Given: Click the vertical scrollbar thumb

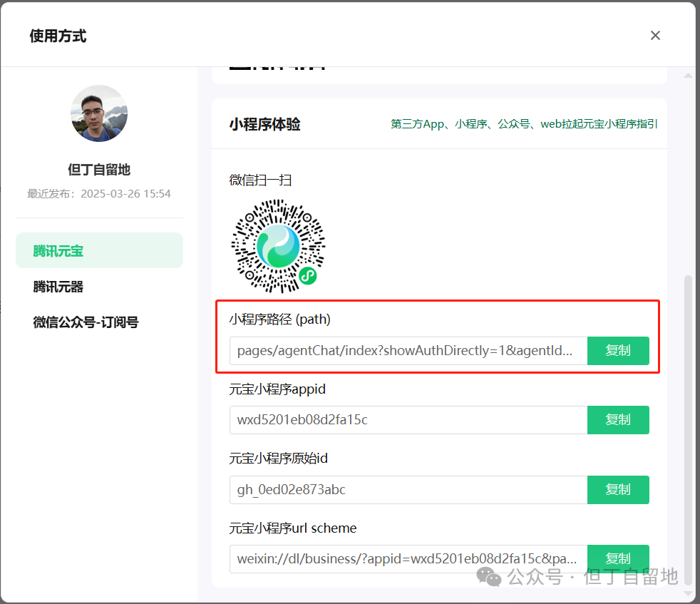Looking at the screenshot, I should 688,430.
